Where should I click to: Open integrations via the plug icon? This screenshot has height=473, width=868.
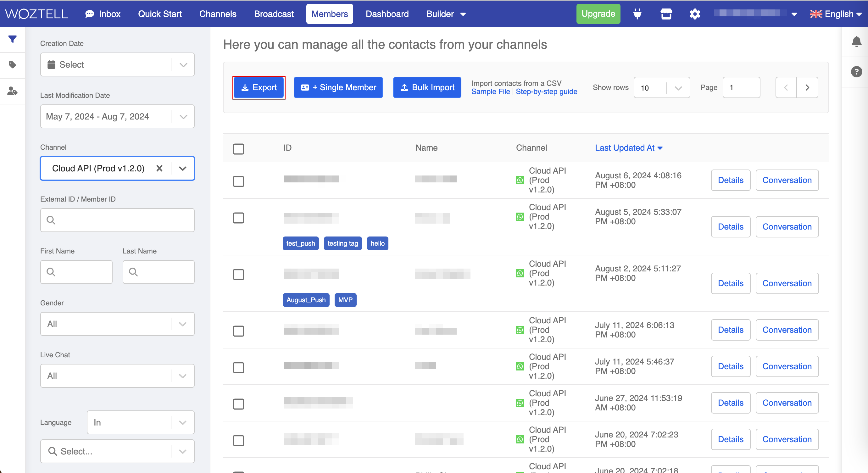click(637, 14)
